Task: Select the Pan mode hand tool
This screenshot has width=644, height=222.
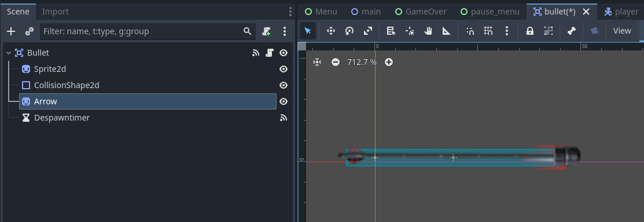Action: point(428,31)
